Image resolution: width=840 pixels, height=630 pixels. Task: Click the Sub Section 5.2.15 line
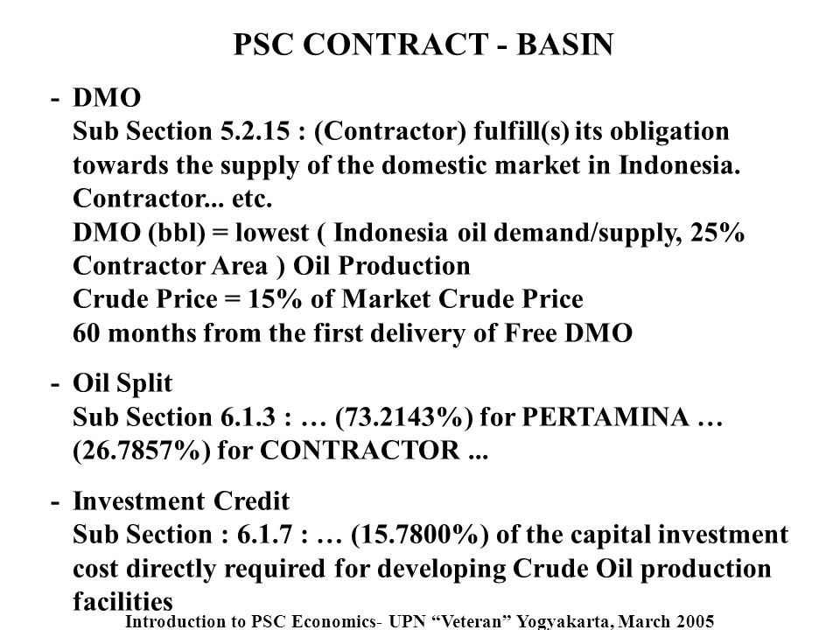click(401, 132)
